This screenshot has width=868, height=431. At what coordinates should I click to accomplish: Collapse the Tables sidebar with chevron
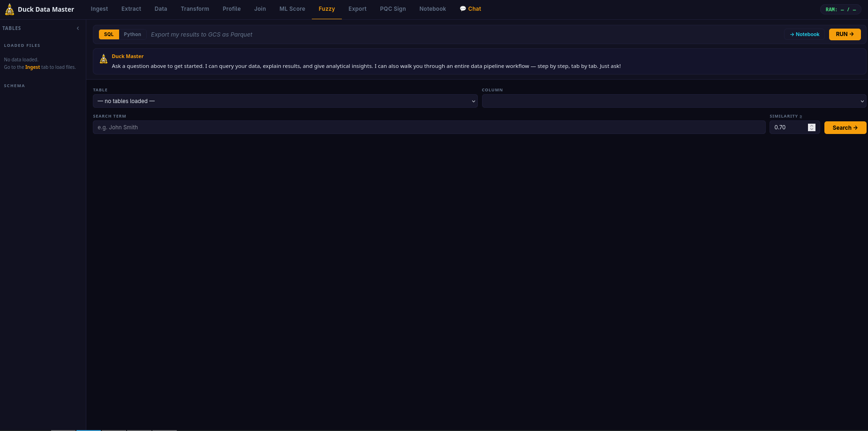[78, 29]
